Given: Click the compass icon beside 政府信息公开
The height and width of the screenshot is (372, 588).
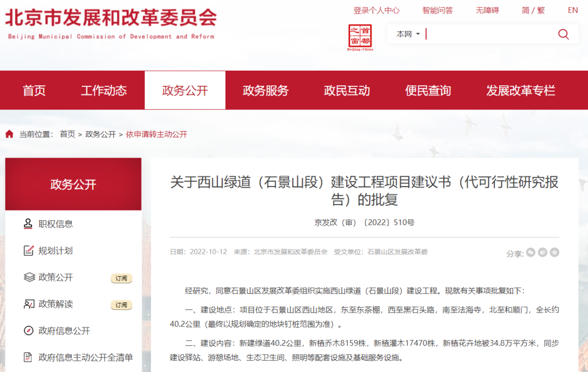Looking at the screenshot, I should [x=29, y=331].
